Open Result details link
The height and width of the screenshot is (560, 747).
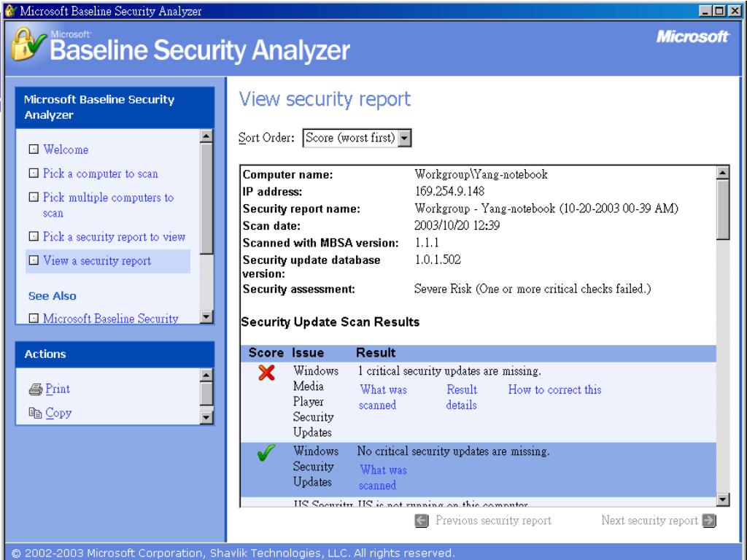462,397
